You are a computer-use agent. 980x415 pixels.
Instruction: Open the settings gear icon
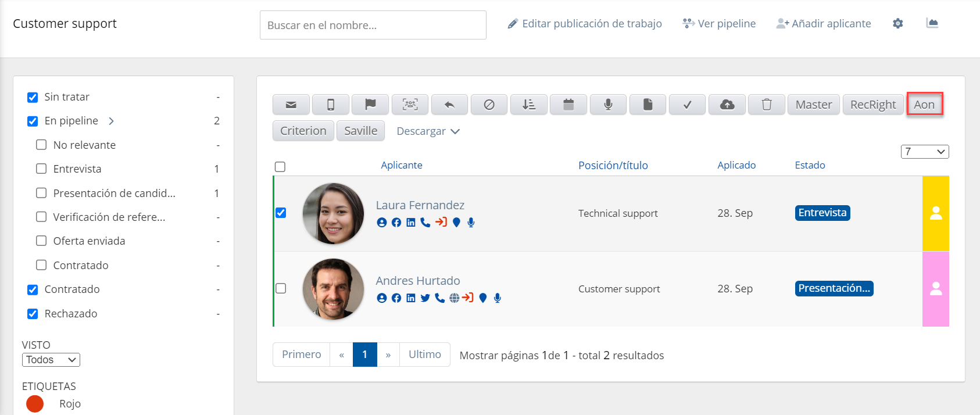pyautogui.click(x=898, y=24)
